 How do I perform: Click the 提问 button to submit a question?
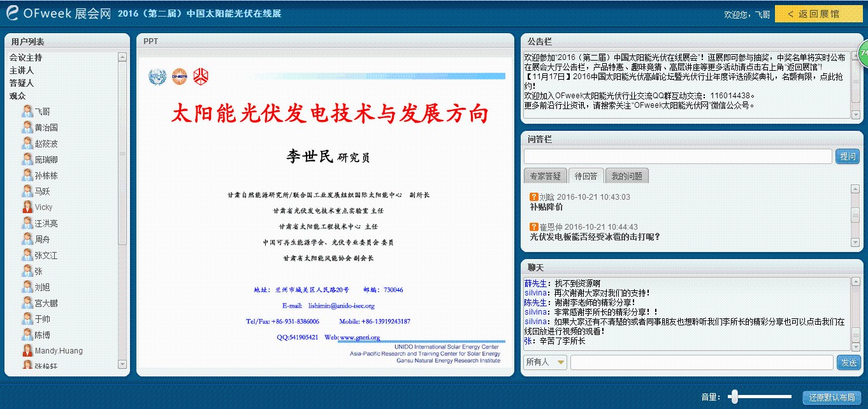click(x=847, y=156)
